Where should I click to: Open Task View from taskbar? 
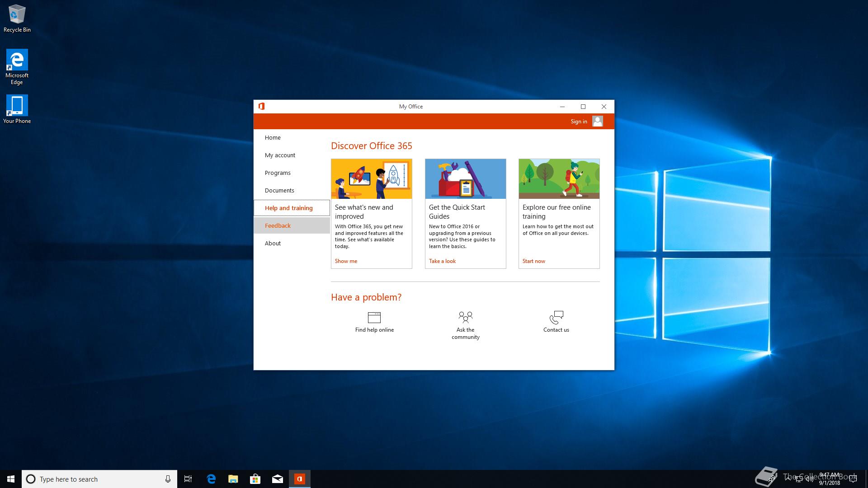coord(188,479)
